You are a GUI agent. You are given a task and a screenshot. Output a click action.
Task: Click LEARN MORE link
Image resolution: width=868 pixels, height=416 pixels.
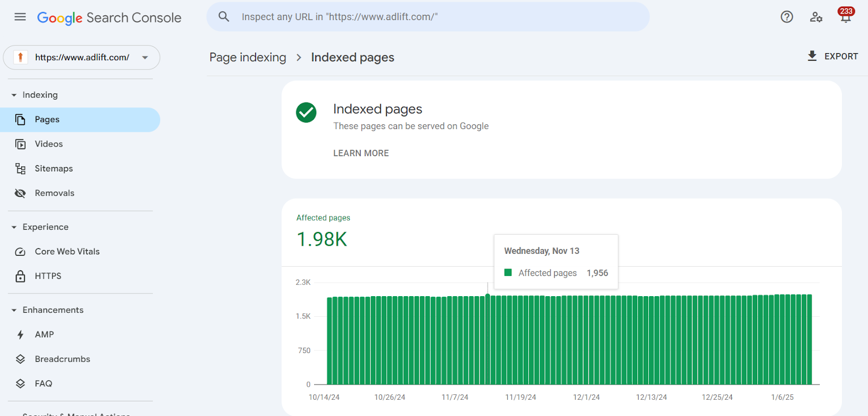(x=361, y=153)
